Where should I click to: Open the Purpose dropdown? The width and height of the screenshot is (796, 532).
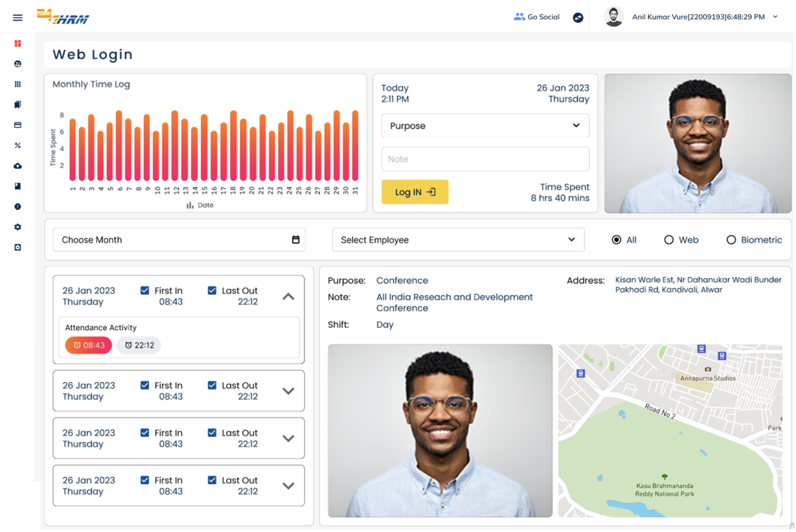click(x=485, y=126)
